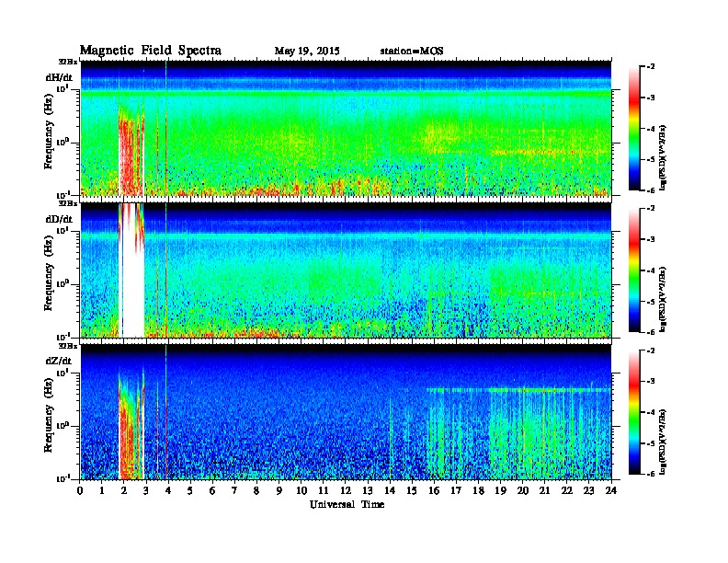Click the "32Hz" label above dH/dt panel
728x563 pixels.
68,62
